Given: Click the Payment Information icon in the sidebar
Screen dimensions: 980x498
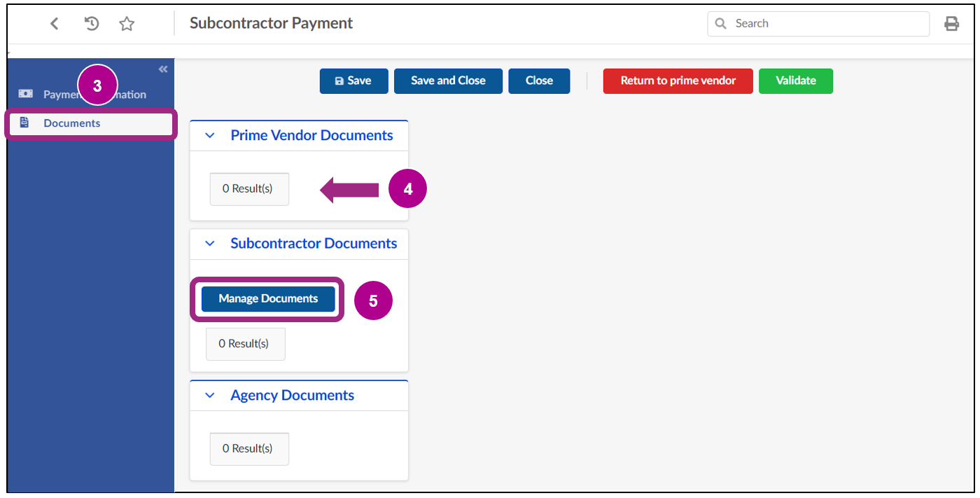Looking at the screenshot, I should point(26,92).
